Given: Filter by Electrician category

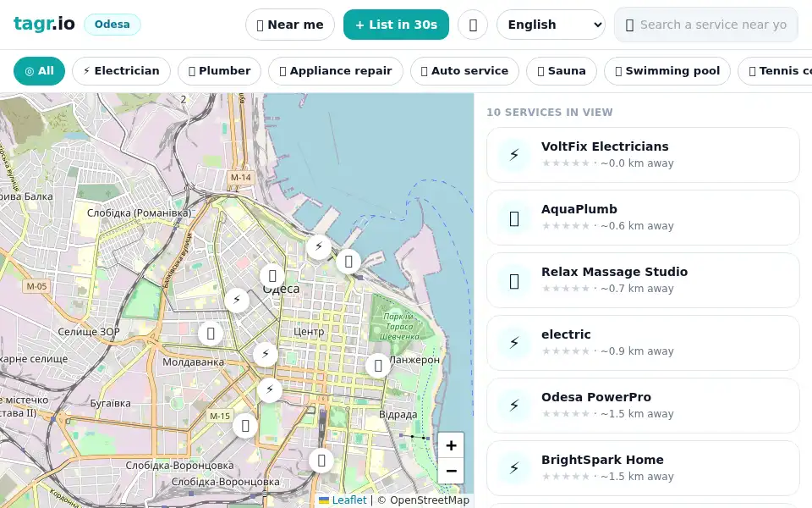Looking at the screenshot, I should click(121, 71).
